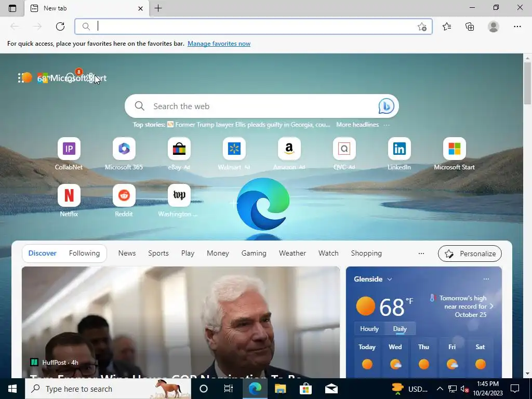The image size is (532, 399).
Task: Close the New tab tab
Action: pyautogui.click(x=140, y=8)
